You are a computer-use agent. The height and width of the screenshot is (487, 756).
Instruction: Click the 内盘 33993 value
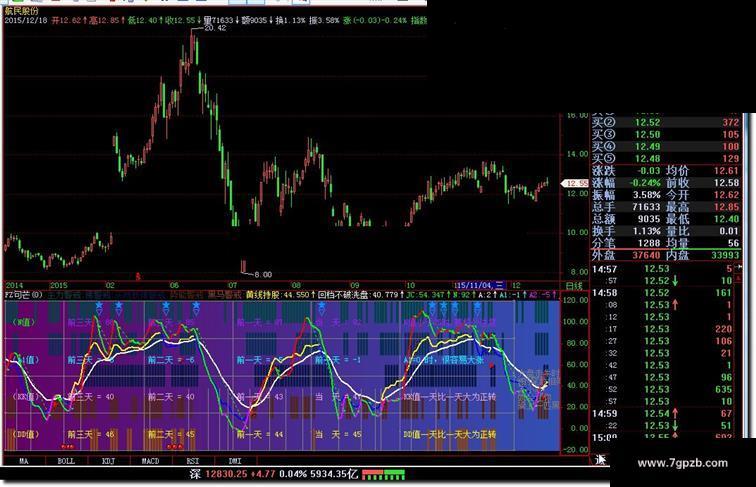[725, 255]
